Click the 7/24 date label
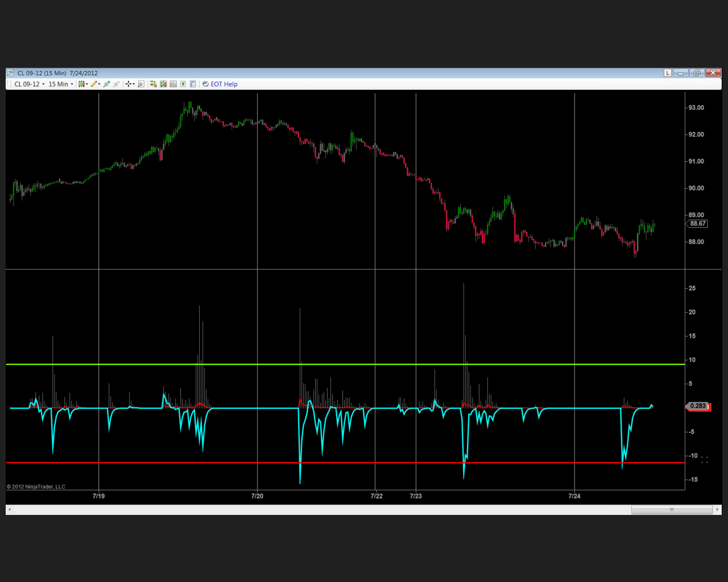The width and height of the screenshot is (728, 582). tap(574, 496)
